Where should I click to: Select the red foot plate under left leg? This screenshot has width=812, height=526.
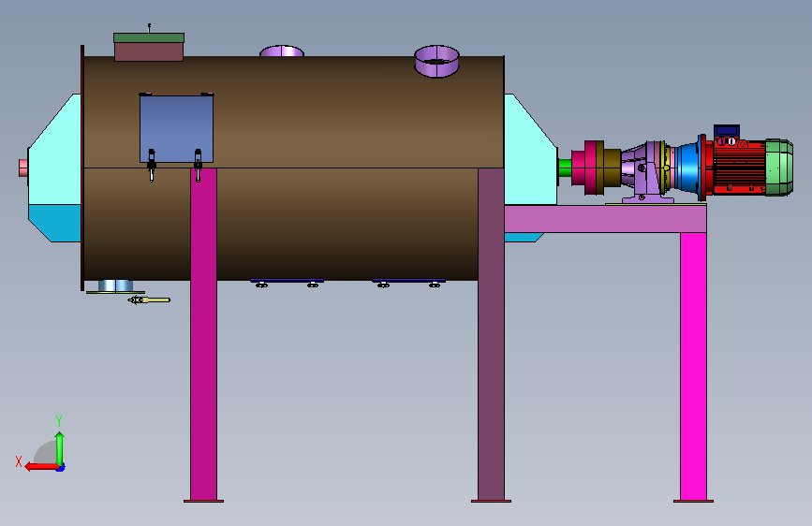click(x=203, y=501)
